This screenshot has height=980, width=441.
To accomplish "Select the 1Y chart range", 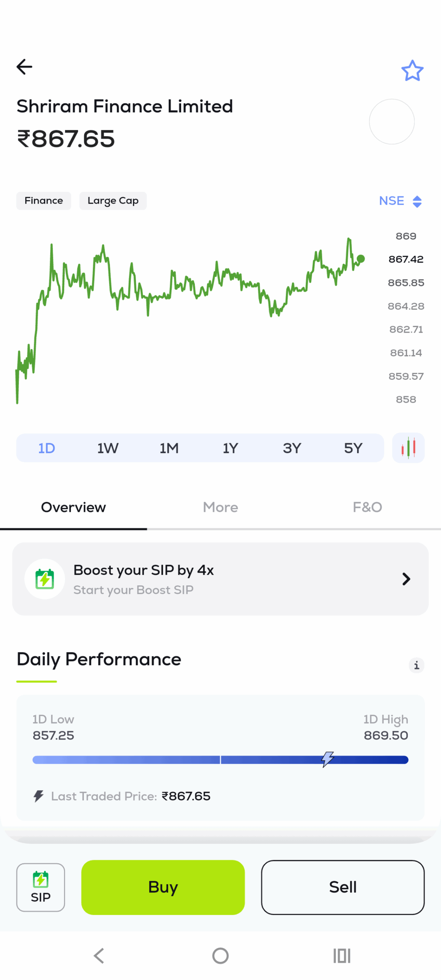I will click(x=230, y=448).
